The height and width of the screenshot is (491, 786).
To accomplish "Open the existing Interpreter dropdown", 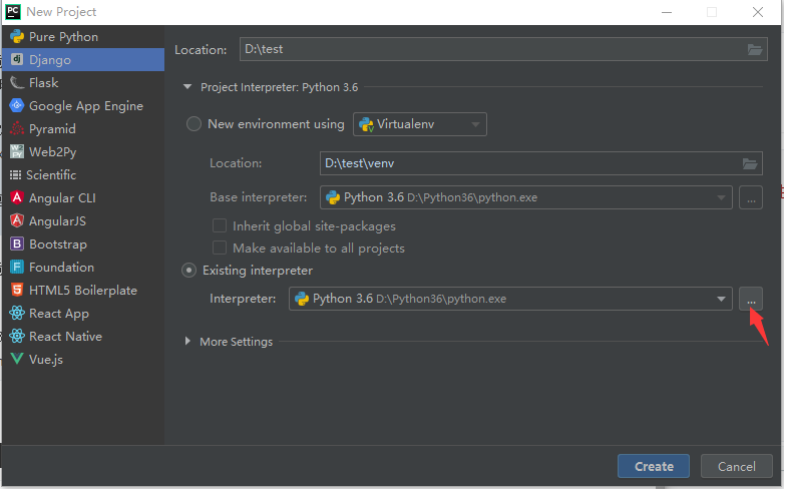I will (x=511, y=299).
